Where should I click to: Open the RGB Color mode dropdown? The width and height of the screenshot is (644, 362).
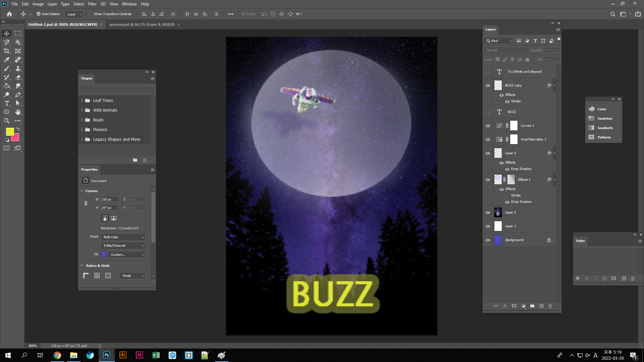(x=123, y=237)
